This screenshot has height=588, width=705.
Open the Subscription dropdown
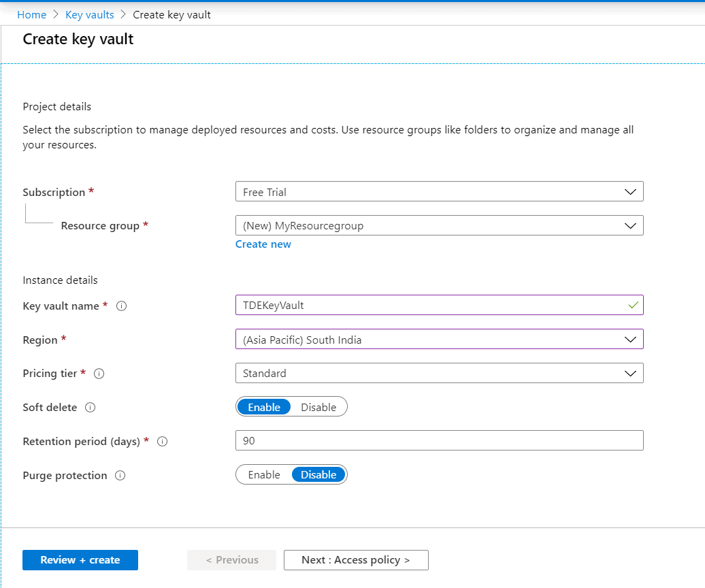tap(439, 192)
